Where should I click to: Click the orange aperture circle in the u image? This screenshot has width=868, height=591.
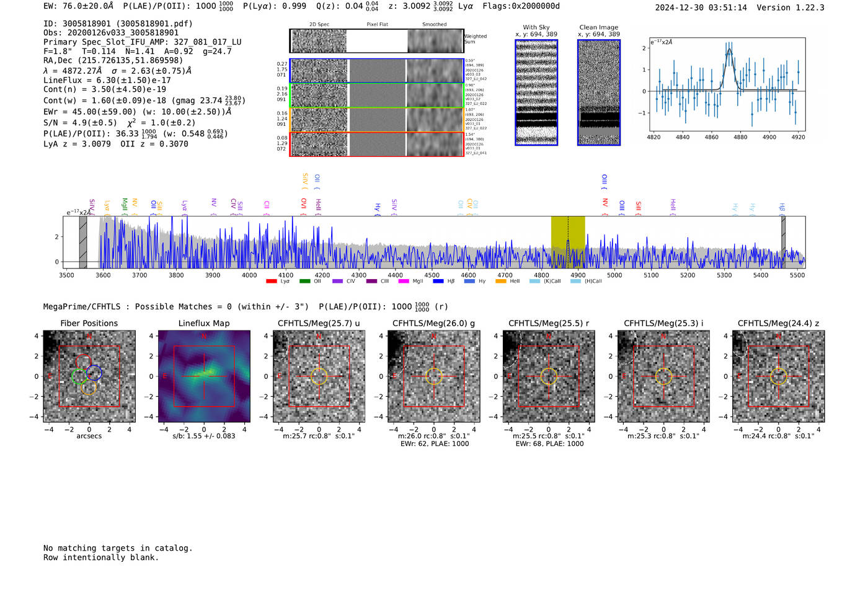click(319, 376)
